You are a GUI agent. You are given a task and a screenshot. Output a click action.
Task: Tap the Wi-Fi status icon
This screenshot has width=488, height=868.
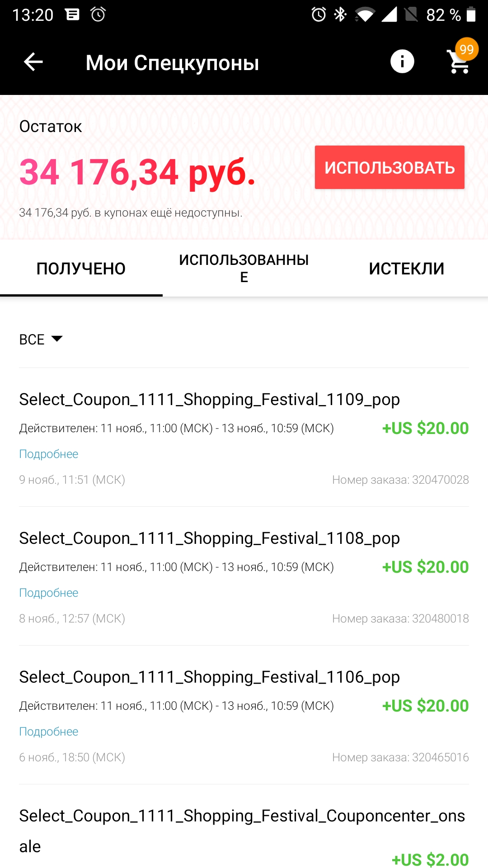(x=364, y=15)
